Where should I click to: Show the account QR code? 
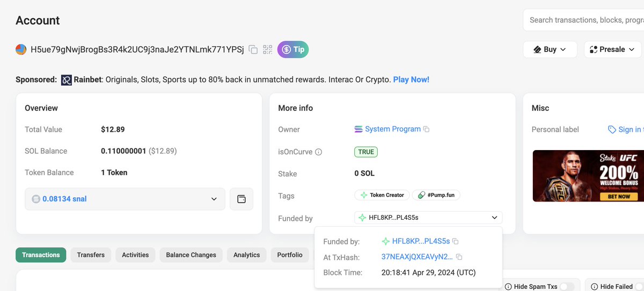point(267,50)
